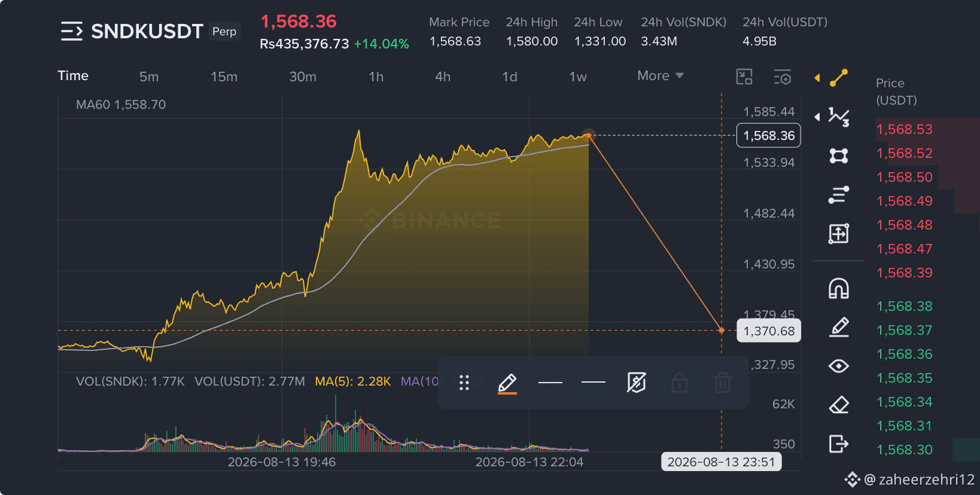Switch to the 1d interval
Screen dimensions: 980x495
tap(510, 77)
